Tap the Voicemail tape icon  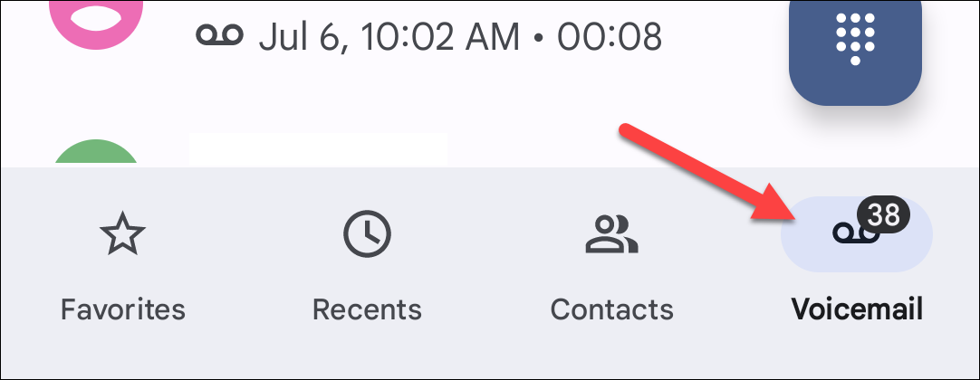pos(856,234)
